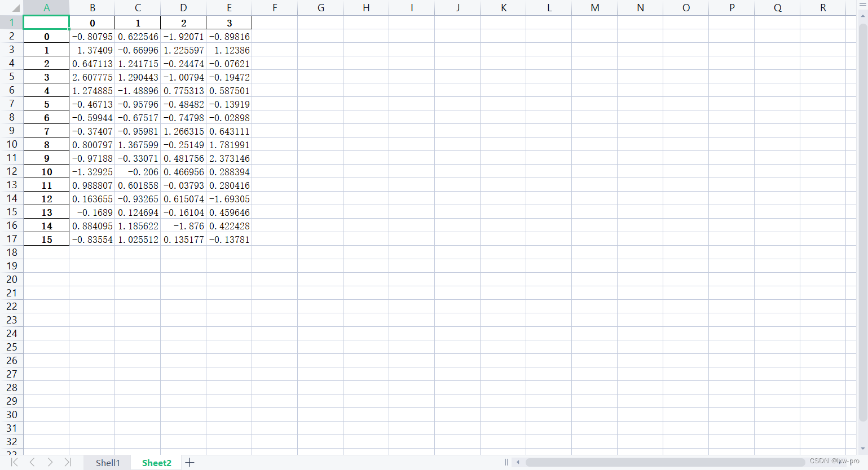Click cell with value -1.69305
This screenshot has width=868, height=470.
pyautogui.click(x=229, y=198)
